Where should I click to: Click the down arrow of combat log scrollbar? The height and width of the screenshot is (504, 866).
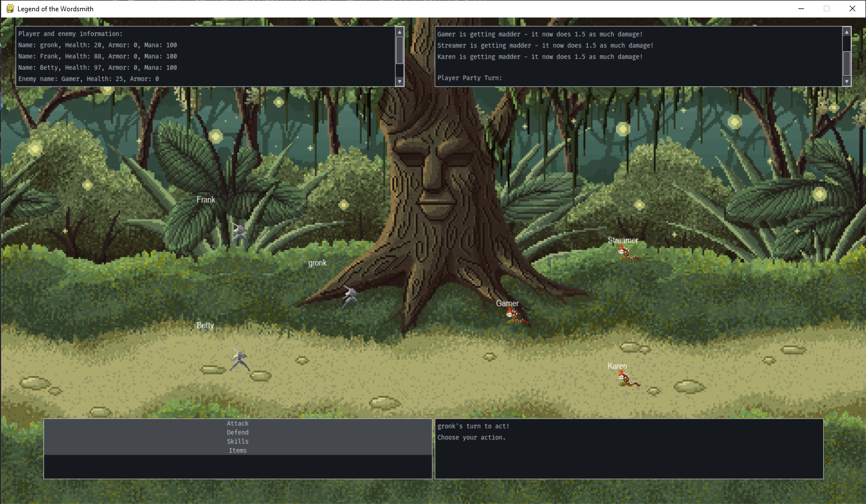[846, 82]
